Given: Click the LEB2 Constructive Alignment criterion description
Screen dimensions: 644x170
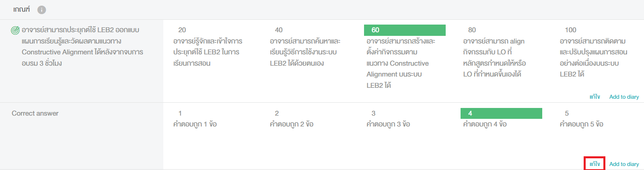Looking at the screenshot, I should [x=82, y=47].
